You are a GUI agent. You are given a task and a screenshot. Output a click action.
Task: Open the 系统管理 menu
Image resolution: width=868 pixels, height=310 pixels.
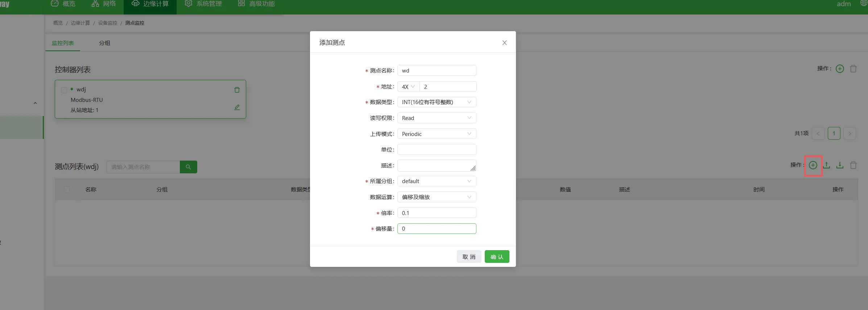click(x=203, y=4)
